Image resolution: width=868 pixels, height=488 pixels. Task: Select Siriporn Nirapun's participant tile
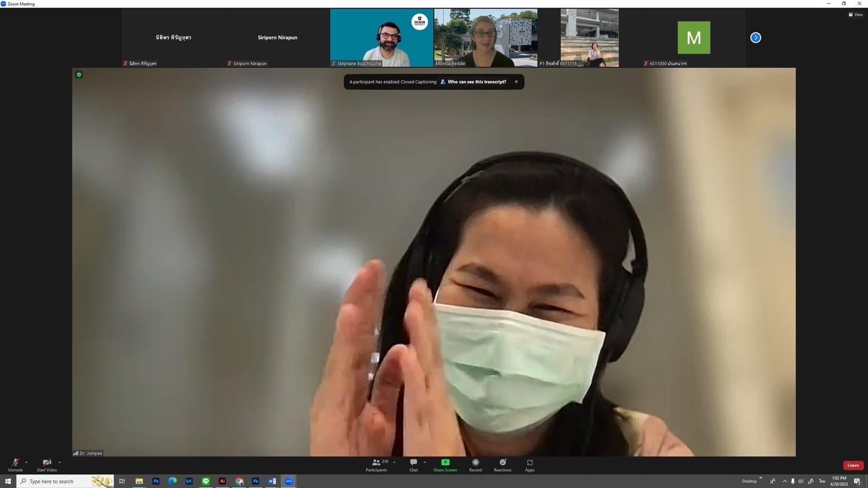click(x=277, y=38)
